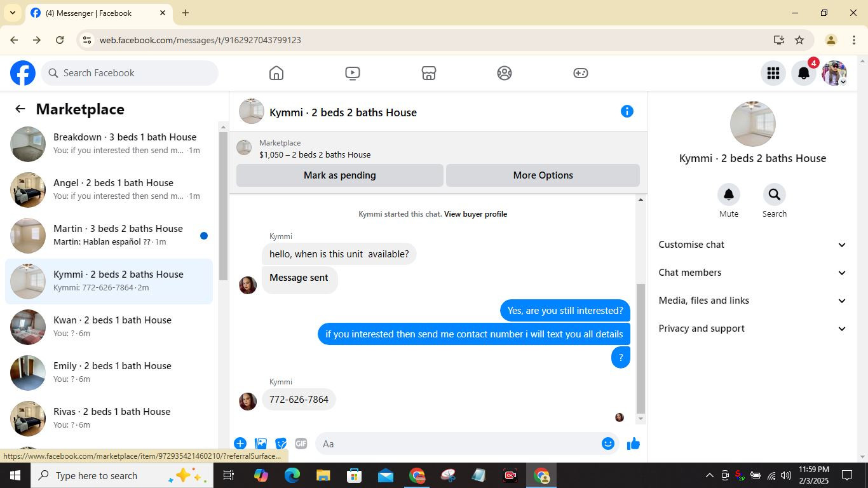Open the Video tab icon
The image size is (868, 488).
pyautogui.click(x=353, y=73)
